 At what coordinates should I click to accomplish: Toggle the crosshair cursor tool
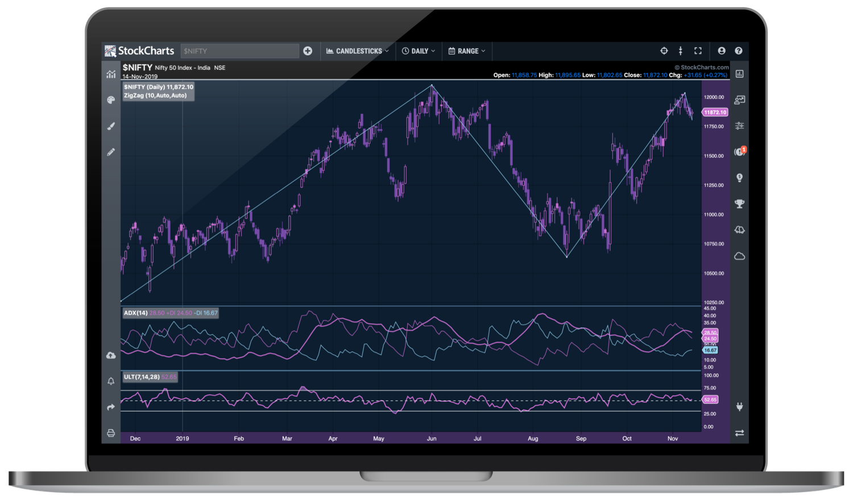coord(664,51)
